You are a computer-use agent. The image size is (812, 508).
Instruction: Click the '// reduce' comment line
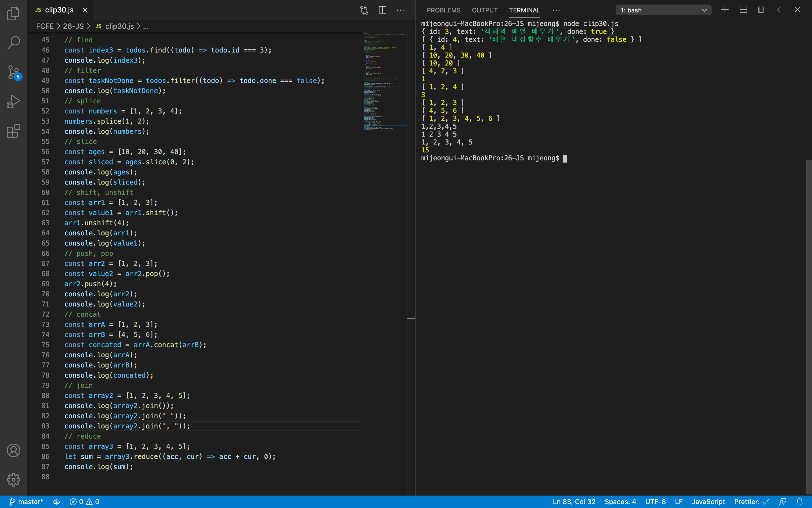click(x=83, y=436)
